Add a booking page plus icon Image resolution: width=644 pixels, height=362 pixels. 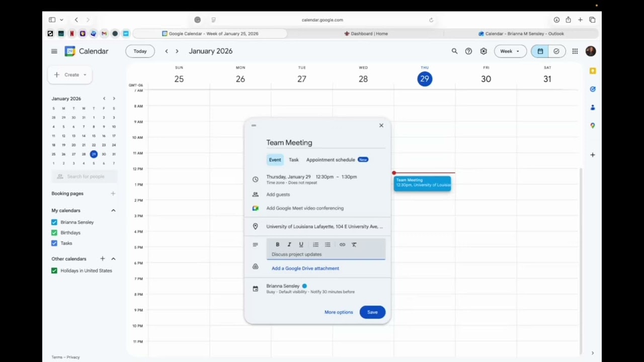click(x=113, y=194)
